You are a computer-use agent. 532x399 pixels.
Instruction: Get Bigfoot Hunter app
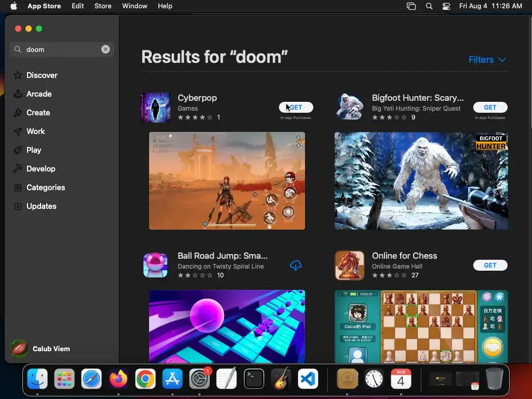tap(490, 107)
